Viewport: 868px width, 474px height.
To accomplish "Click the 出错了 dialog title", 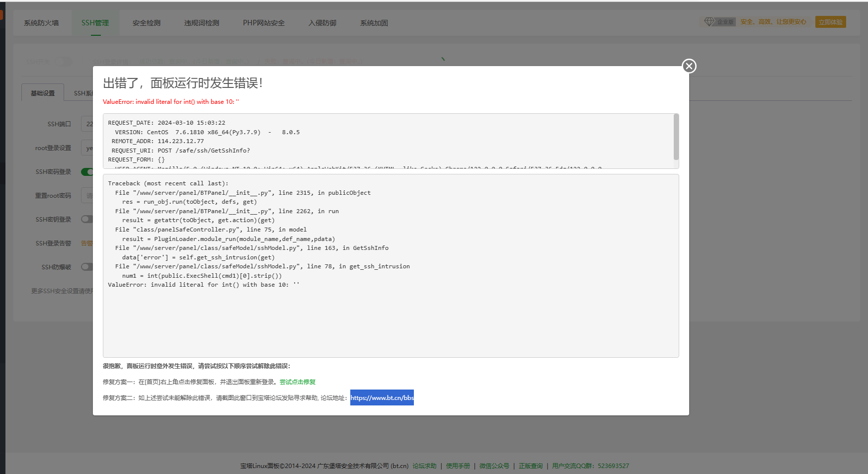I will point(183,83).
